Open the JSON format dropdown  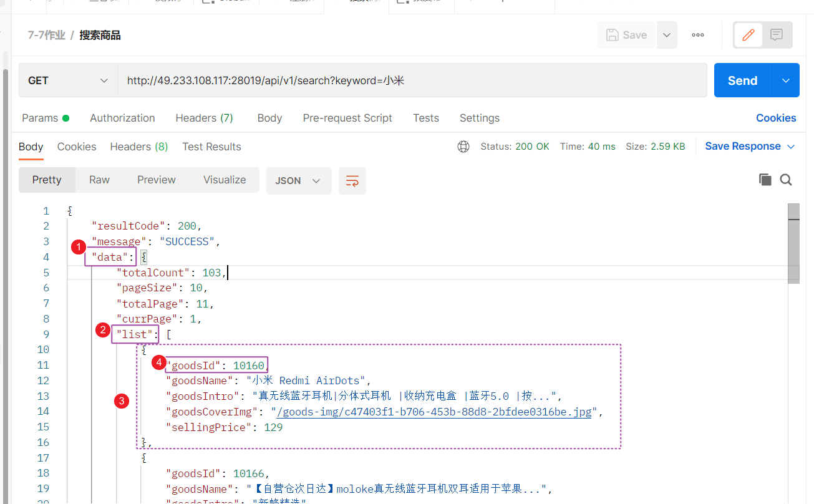coord(298,181)
